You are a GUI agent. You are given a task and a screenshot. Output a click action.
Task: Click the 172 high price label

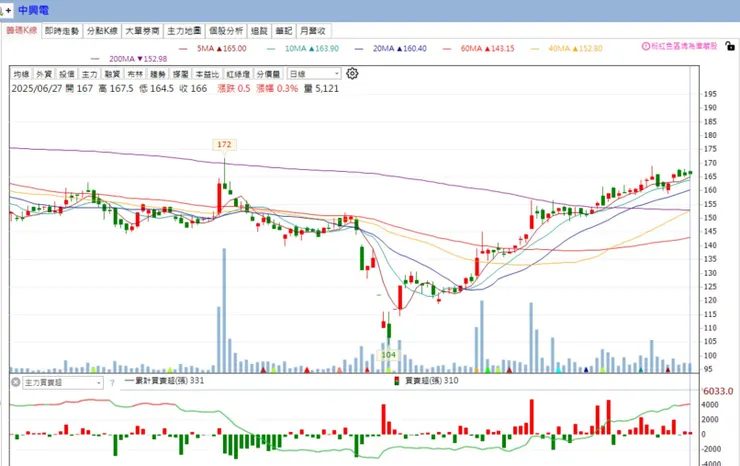point(224,144)
